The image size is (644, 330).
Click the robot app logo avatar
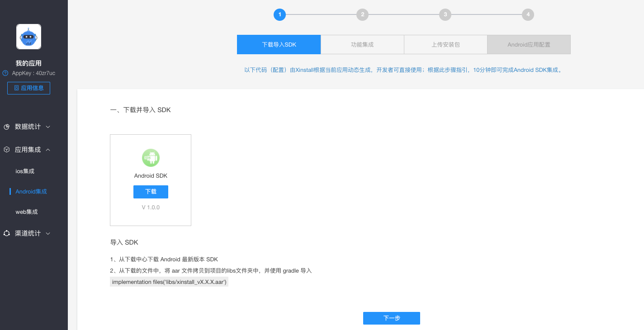tap(28, 37)
